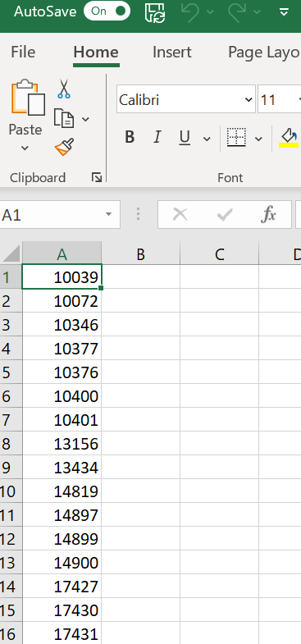Click the Save icon in title bar
301x644 pixels.
155,12
